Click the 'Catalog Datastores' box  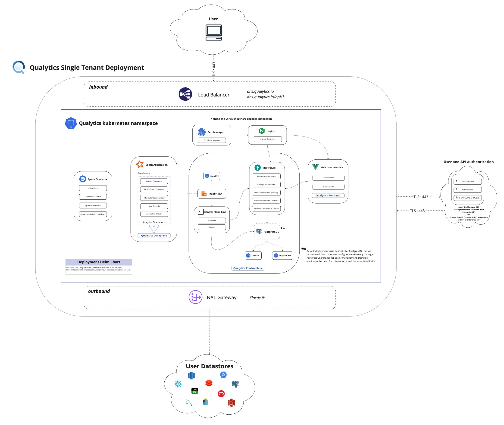[154, 181]
